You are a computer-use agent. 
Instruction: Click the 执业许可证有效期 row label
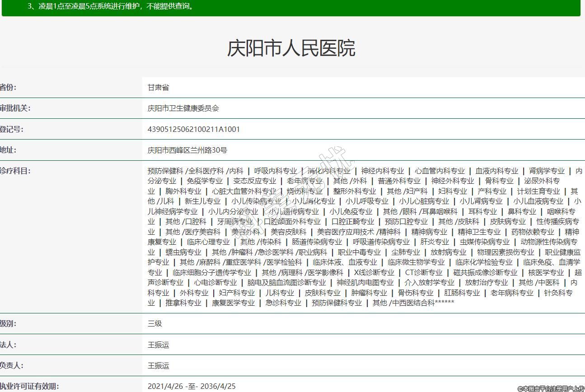[29, 386]
